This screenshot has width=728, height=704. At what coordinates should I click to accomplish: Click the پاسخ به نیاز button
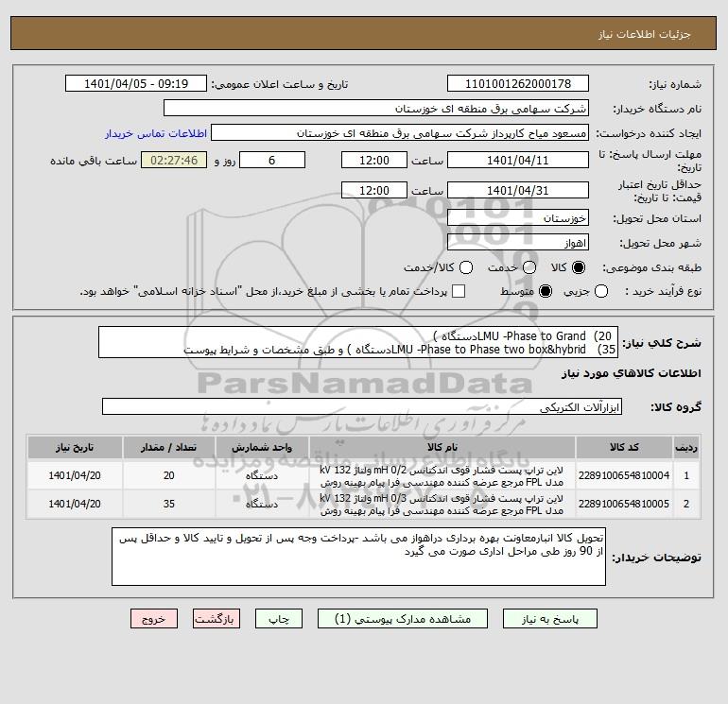pos(550,619)
